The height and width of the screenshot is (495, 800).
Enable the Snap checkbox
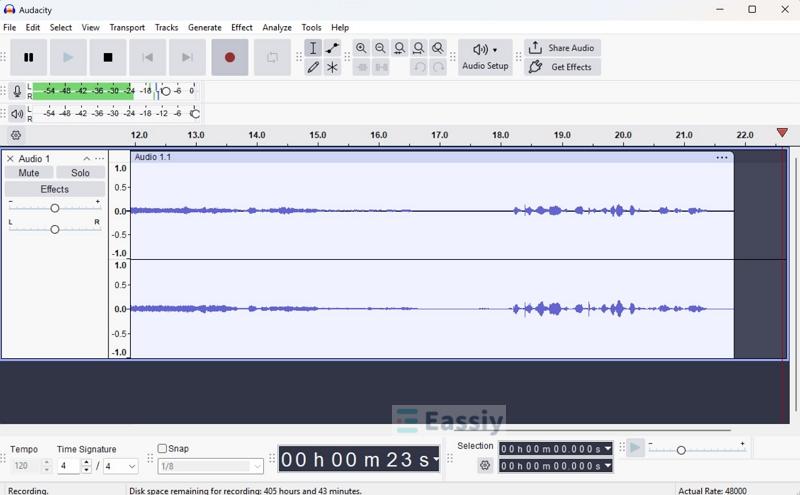(162, 449)
